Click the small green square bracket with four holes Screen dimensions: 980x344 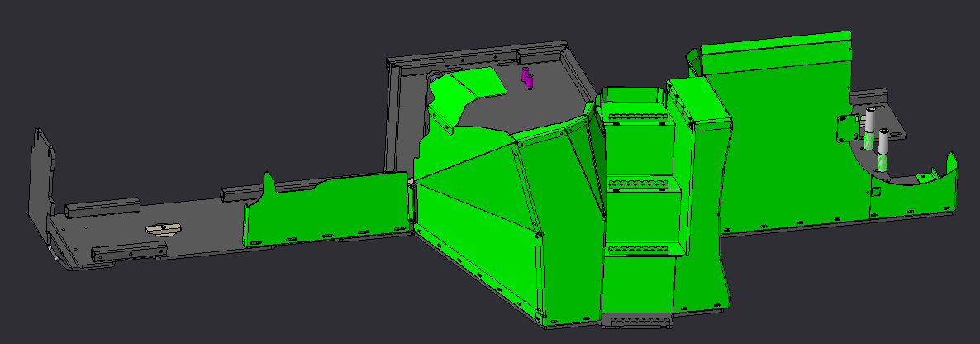click(849, 128)
